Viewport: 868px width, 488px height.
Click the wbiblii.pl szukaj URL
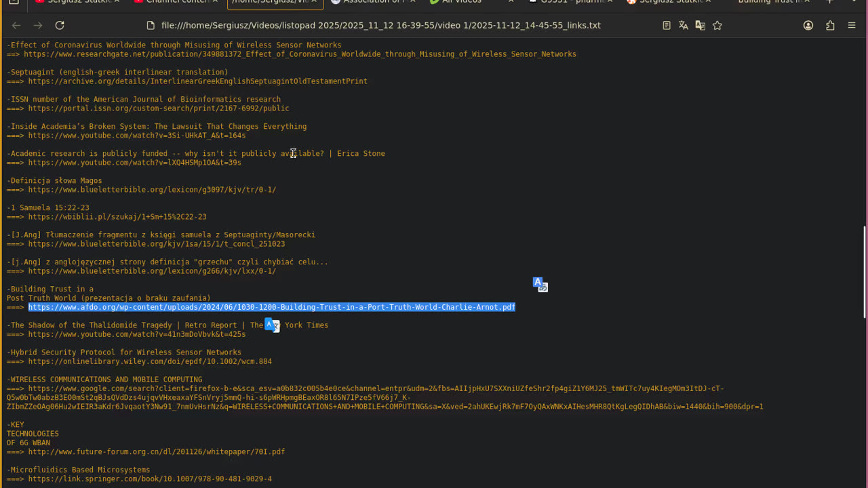click(117, 217)
